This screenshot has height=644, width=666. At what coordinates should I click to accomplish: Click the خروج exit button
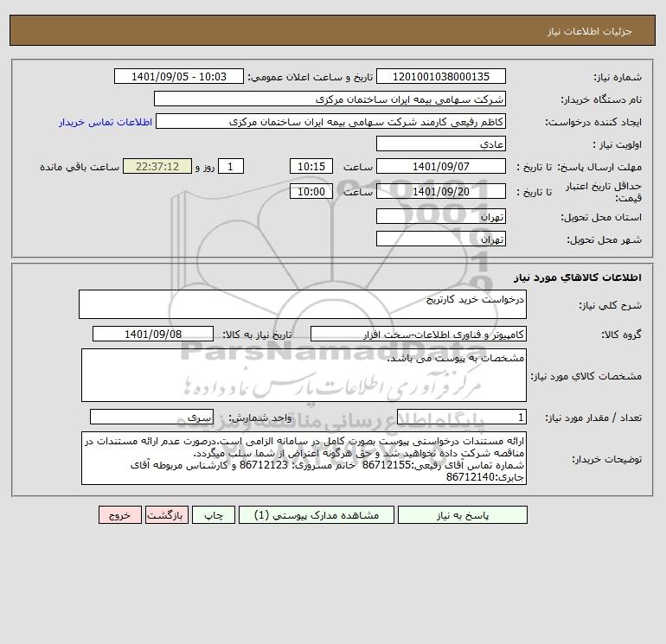pyautogui.click(x=119, y=515)
